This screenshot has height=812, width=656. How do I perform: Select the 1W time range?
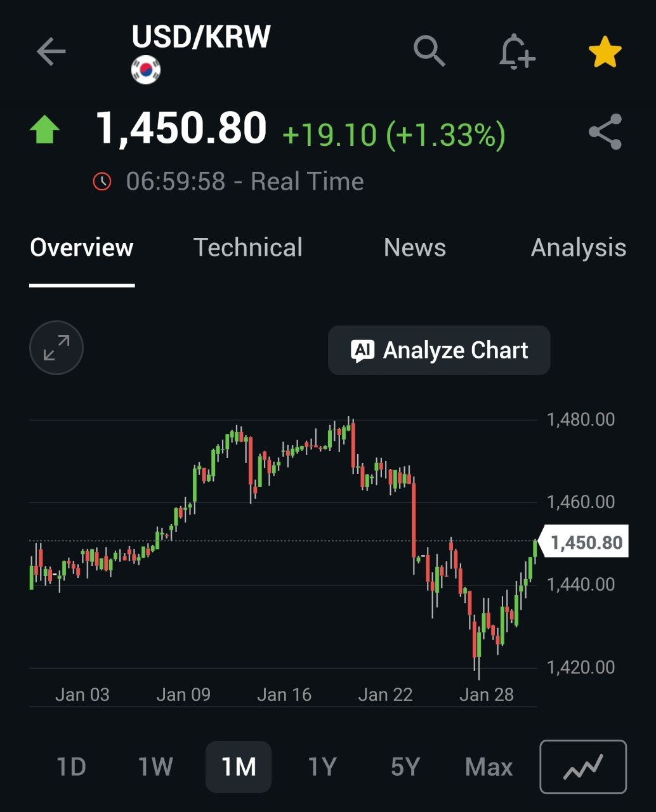(155, 767)
